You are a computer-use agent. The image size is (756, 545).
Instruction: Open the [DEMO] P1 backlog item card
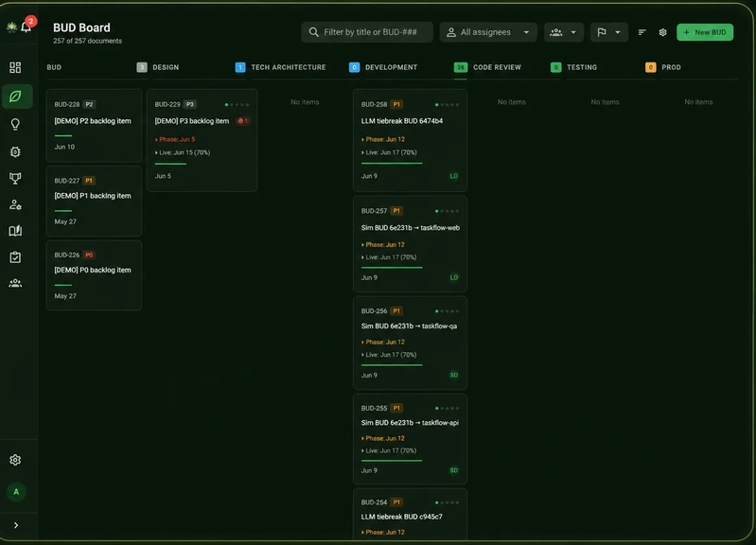click(94, 202)
